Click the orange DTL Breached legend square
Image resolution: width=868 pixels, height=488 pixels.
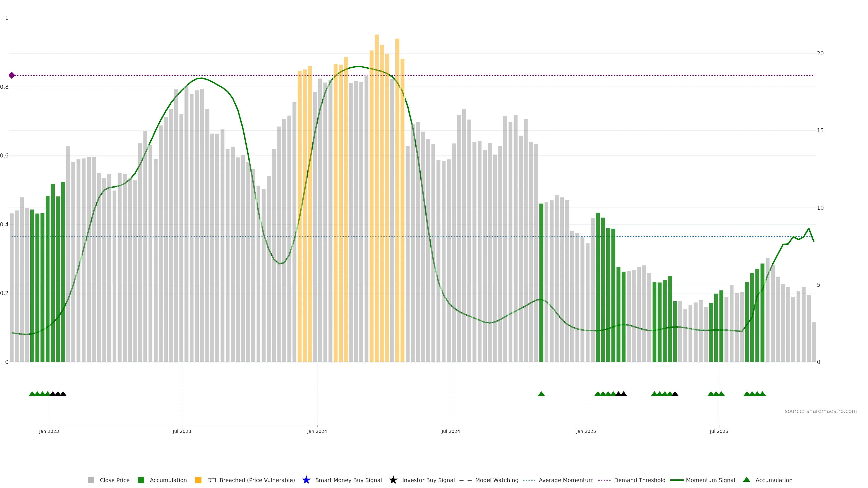198,480
